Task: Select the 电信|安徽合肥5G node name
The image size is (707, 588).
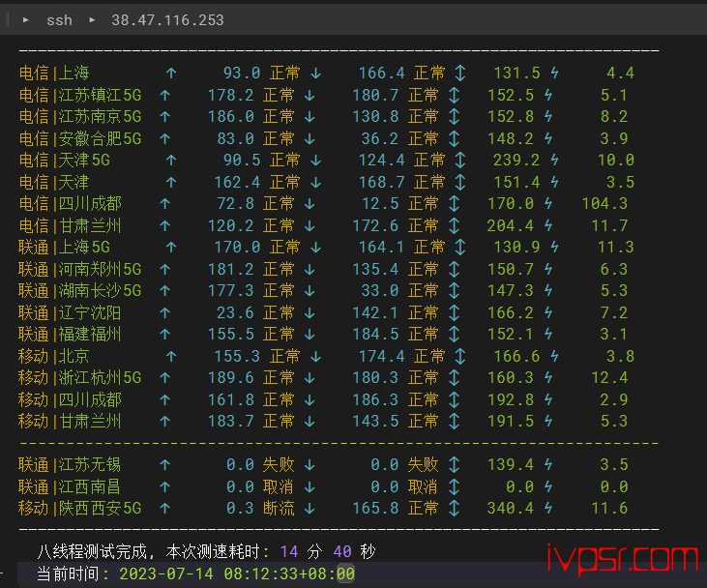Action: (x=80, y=138)
